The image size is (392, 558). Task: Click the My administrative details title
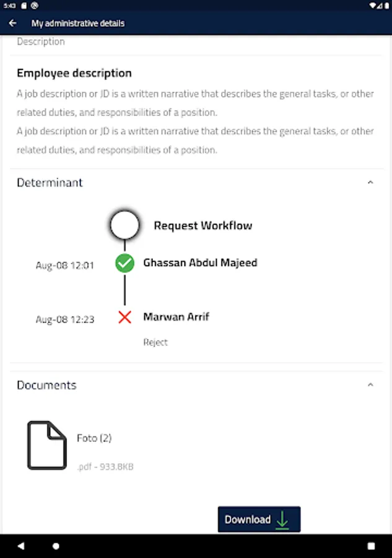(x=78, y=24)
